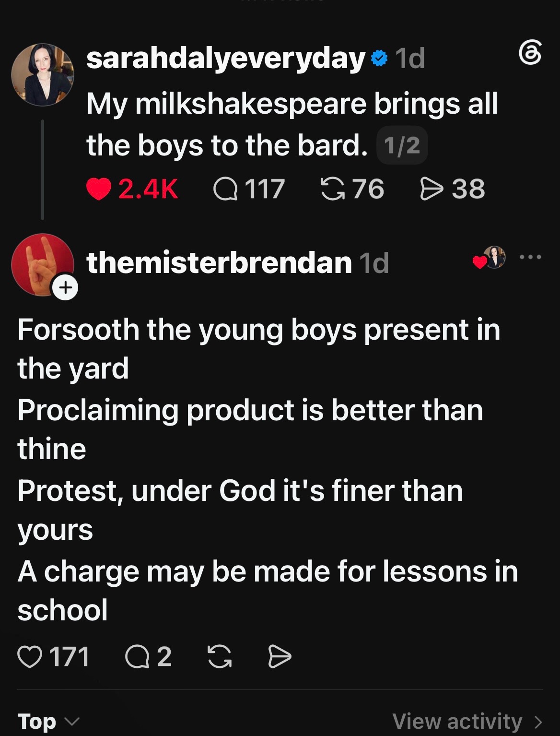
Task: Tap the sarahdalyeveryday username
Action: (226, 59)
